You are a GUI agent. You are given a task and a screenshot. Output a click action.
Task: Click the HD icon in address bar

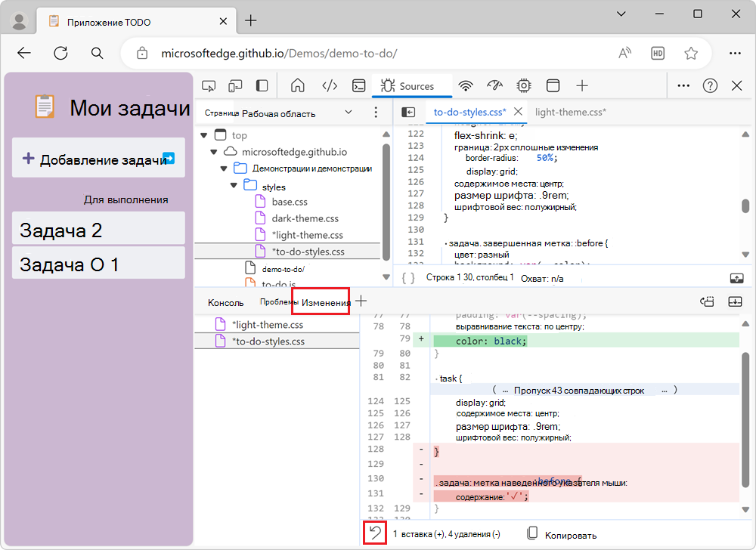point(658,53)
